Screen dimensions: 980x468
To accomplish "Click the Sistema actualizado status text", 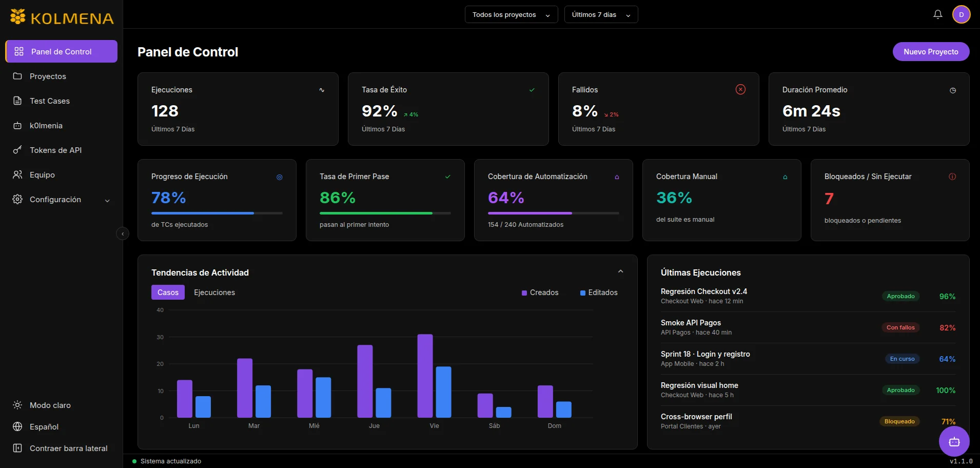I will 171,461.
